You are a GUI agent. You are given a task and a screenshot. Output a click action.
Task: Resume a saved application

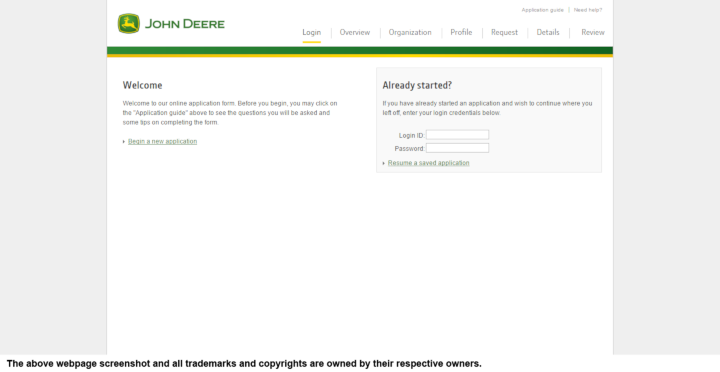pyautogui.click(x=428, y=163)
